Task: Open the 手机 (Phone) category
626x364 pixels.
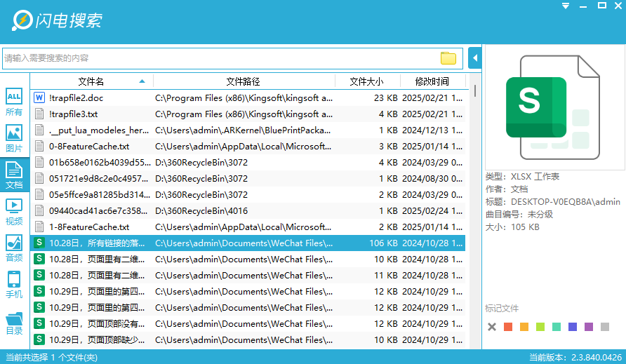Action: (14, 284)
